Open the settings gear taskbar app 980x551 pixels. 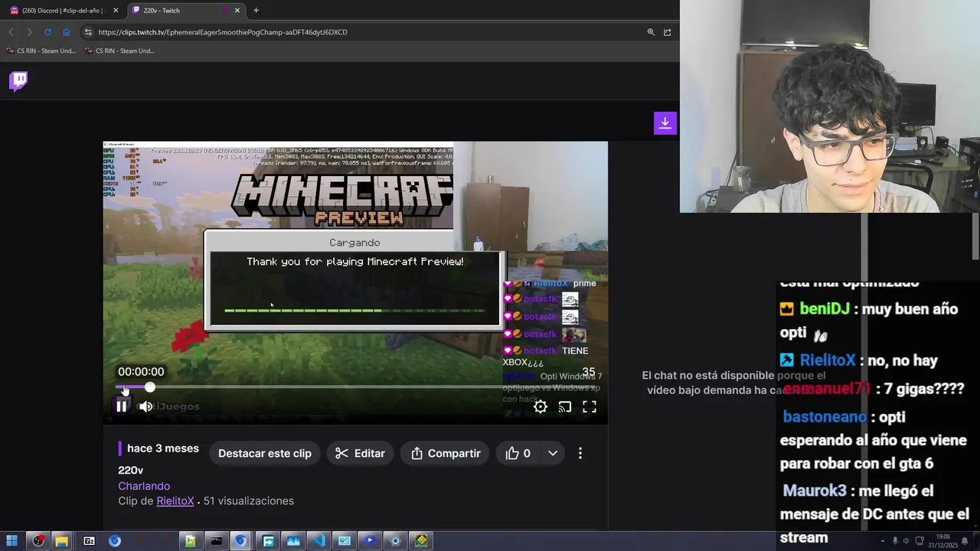395,541
